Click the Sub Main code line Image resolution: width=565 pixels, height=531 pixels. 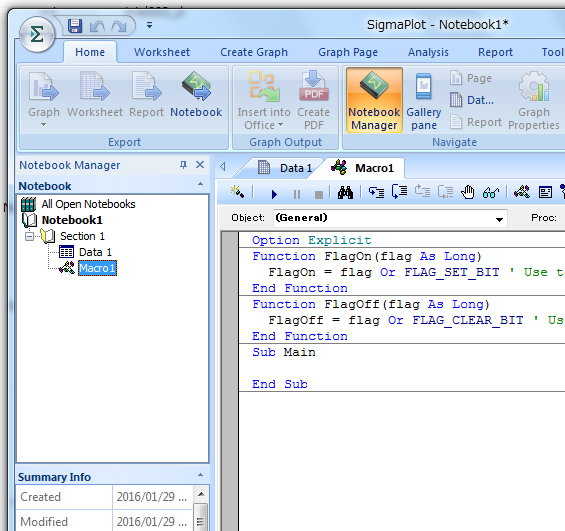click(x=284, y=352)
